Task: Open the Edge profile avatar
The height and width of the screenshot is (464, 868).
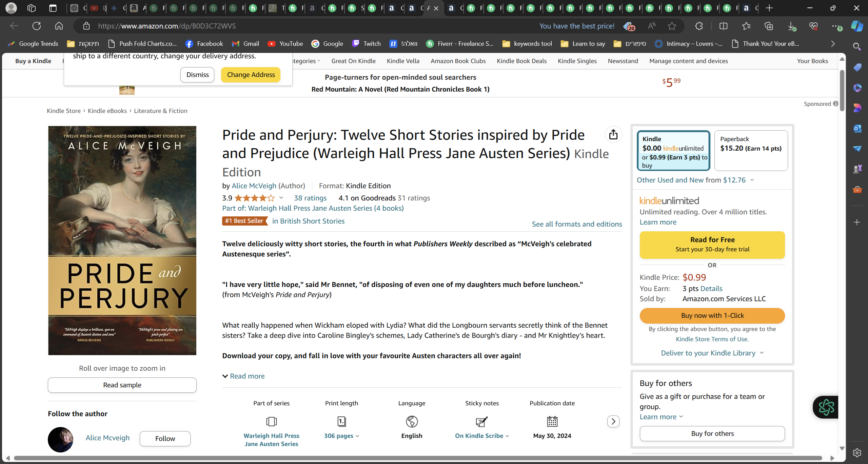Action: point(11,8)
